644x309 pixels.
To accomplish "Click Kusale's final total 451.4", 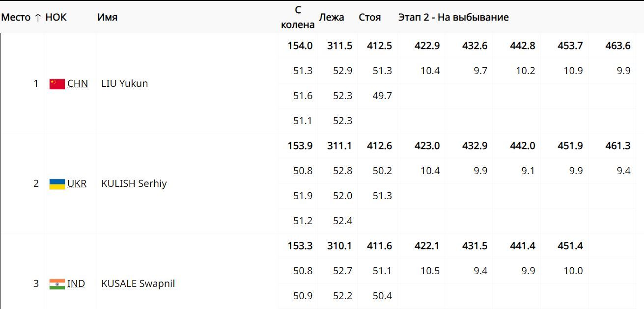I will (570, 246).
